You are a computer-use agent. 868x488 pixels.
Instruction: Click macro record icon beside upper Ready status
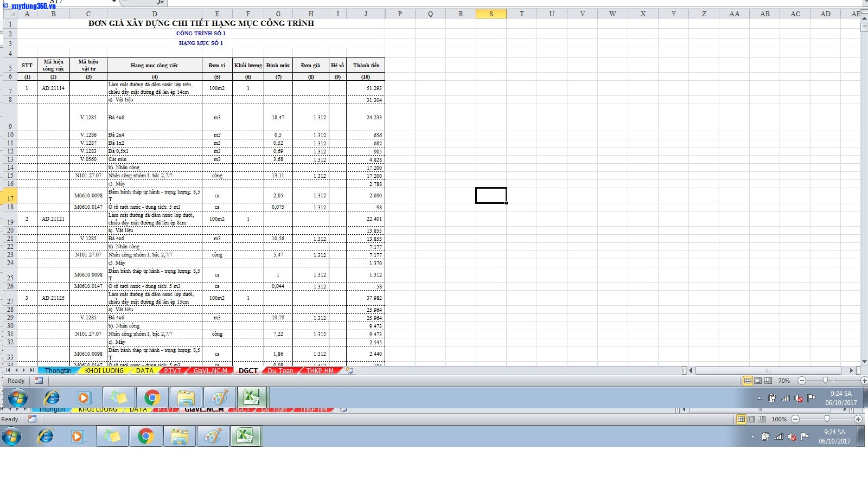click(x=39, y=381)
